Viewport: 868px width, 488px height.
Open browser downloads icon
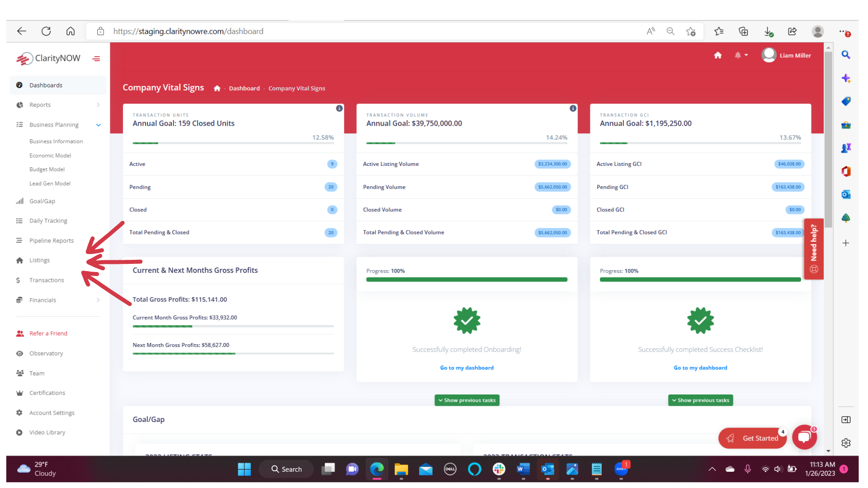click(768, 31)
